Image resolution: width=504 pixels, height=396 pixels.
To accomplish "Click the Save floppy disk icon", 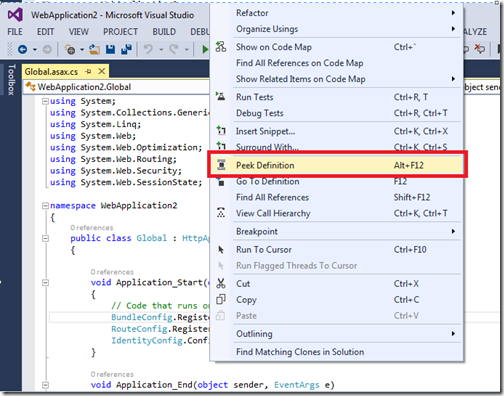I will pyautogui.click(x=110, y=50).
